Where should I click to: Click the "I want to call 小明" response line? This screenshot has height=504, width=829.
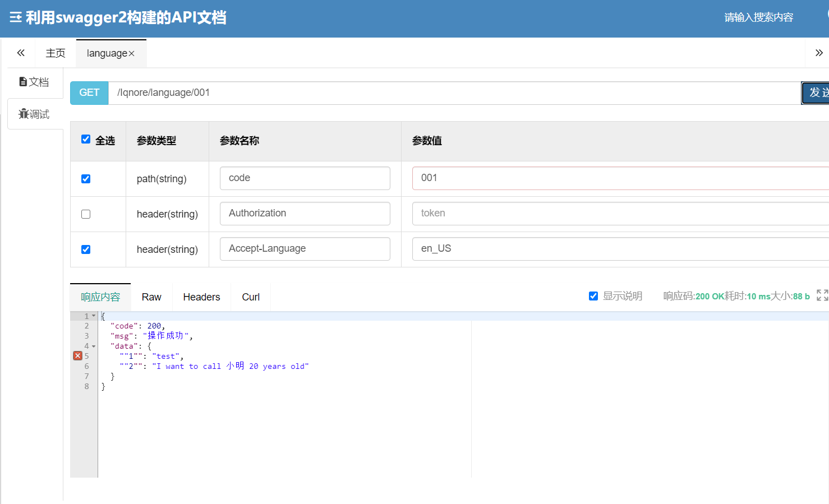coord(214,366)
